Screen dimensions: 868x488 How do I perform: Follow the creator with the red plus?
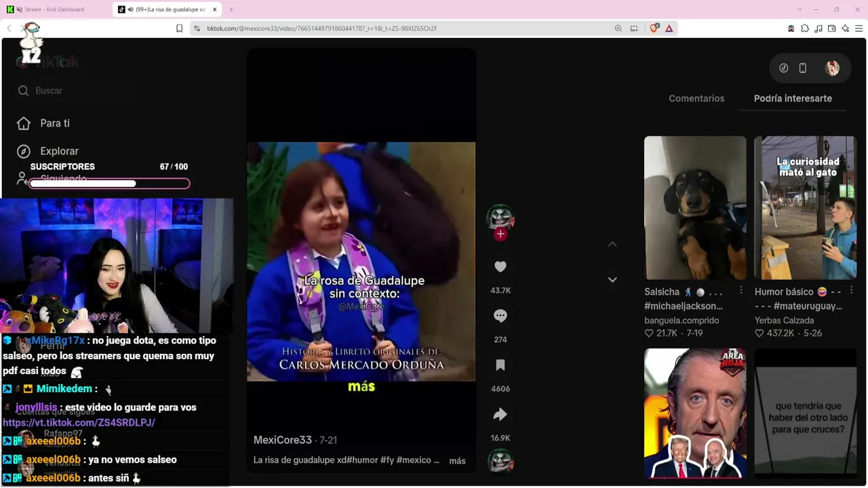(x=500, y=234)
